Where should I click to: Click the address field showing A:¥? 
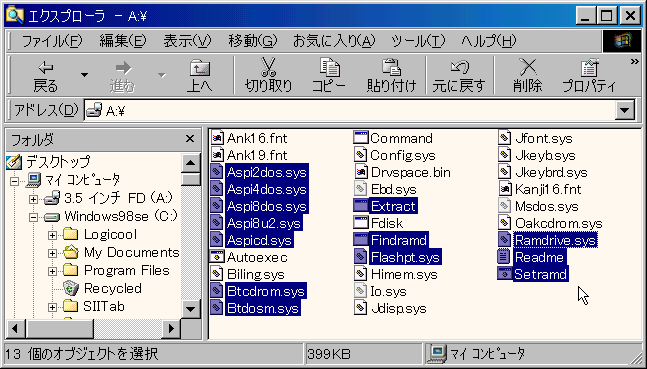[349, 111]
